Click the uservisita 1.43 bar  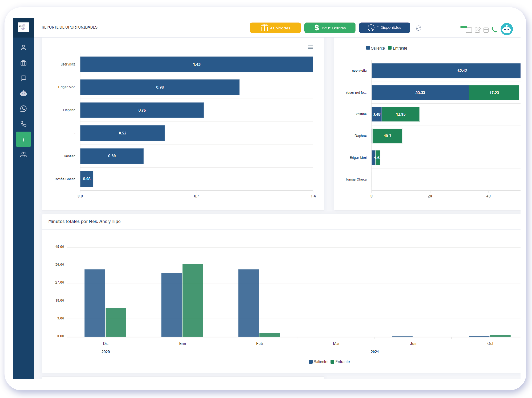point(197,64)
